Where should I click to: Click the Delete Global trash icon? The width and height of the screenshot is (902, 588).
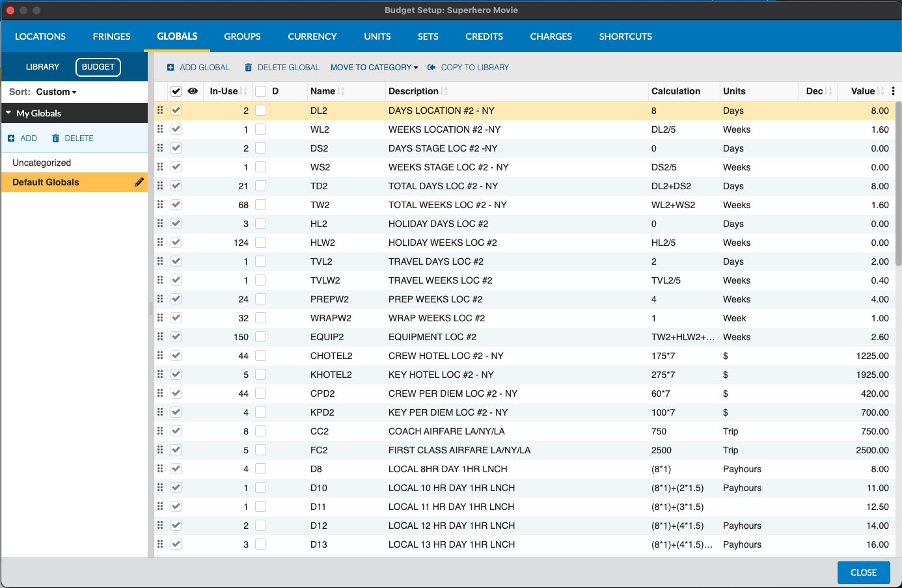tap(248, 68)
